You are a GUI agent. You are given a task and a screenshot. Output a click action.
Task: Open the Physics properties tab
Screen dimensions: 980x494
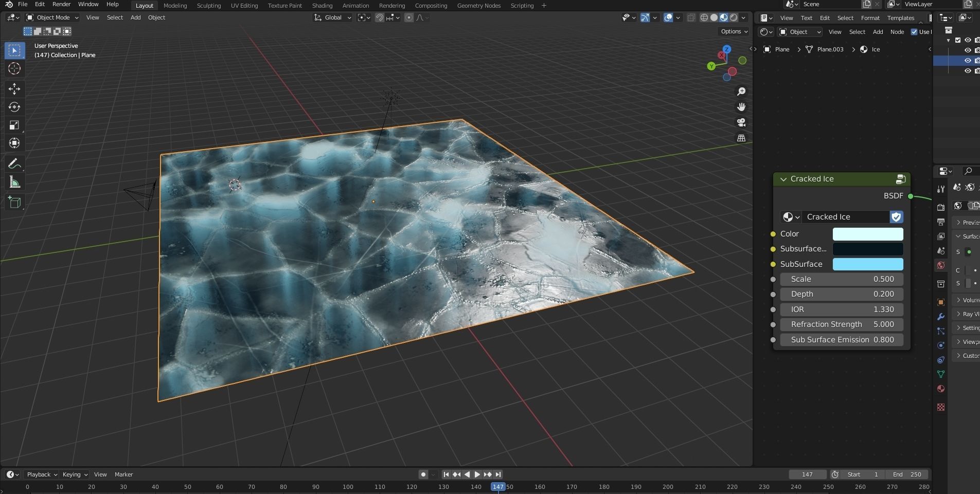coord(941,345)
